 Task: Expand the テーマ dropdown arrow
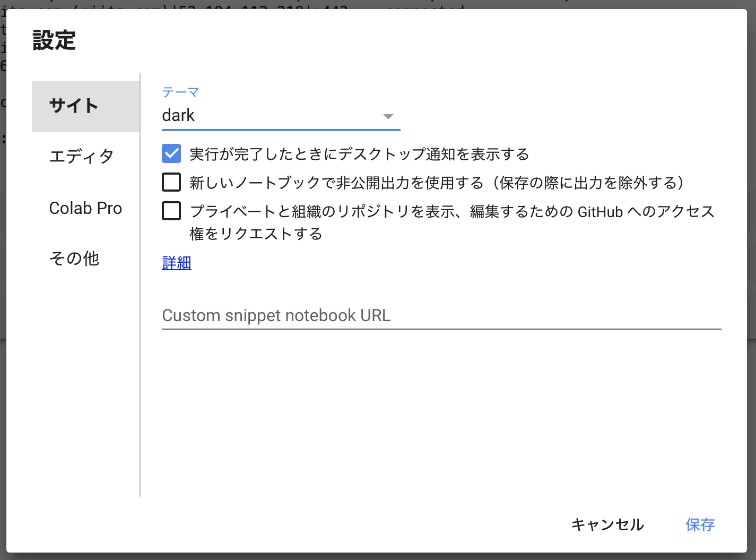[x=389, y=116]
